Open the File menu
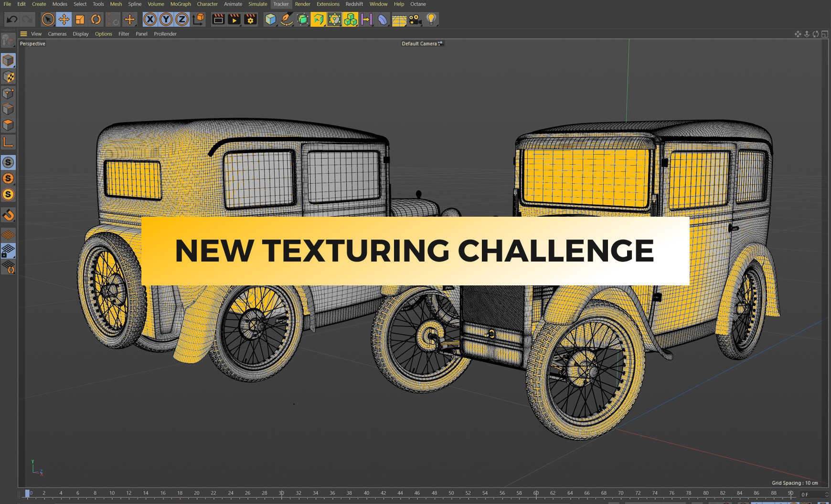The width and height of the screenshot is (831, 504). tap(7, 4)
